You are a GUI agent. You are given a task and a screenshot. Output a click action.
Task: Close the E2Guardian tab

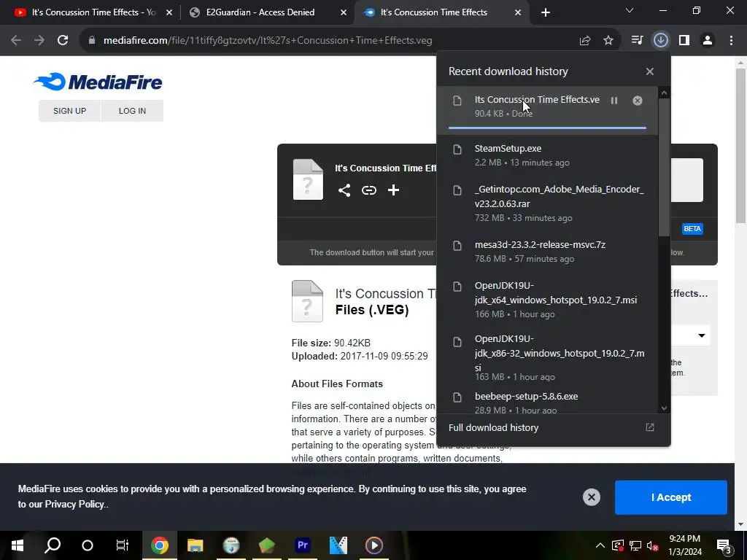click(344, 12)
